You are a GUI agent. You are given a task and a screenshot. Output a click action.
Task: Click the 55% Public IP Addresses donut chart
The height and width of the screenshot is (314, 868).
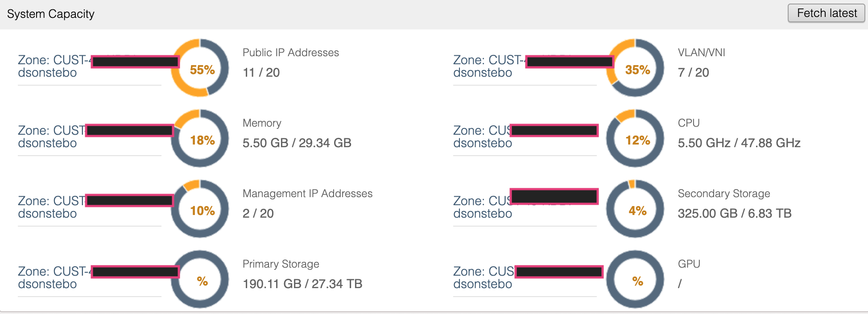200,68
